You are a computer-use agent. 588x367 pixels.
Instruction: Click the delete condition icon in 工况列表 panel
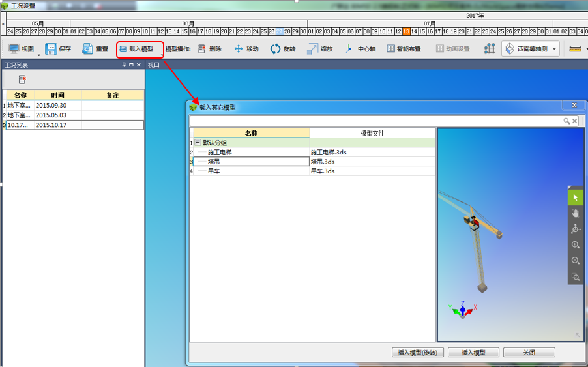[x=22, y=80]
